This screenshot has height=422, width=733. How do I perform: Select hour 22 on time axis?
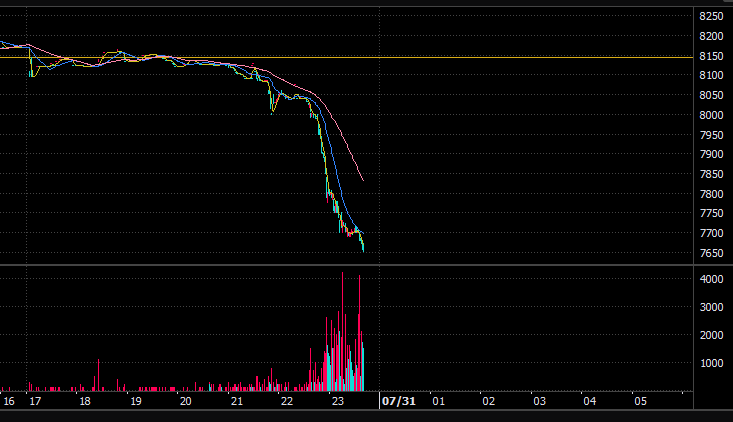point(287,401)
